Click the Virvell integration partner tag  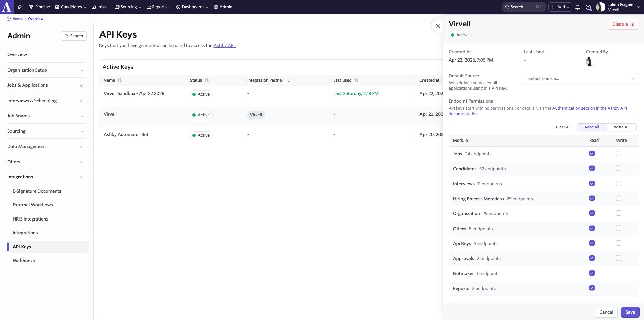coord(256,115)
